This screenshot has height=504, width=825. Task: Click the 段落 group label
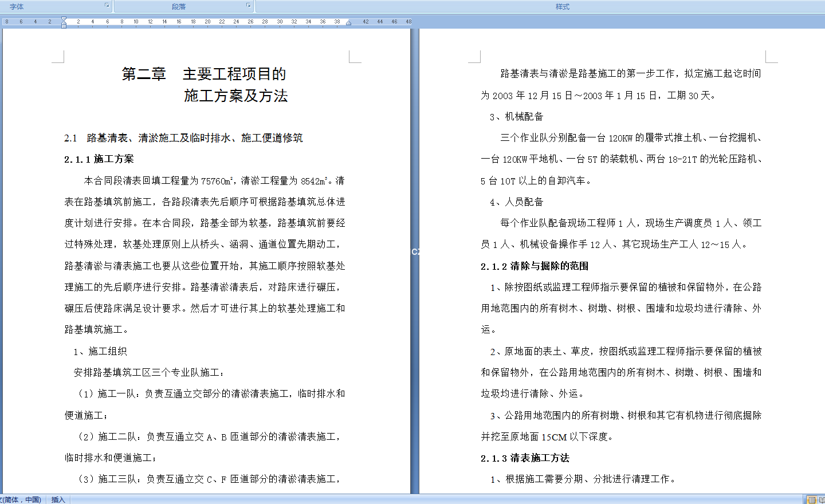(x=179, y=7)
